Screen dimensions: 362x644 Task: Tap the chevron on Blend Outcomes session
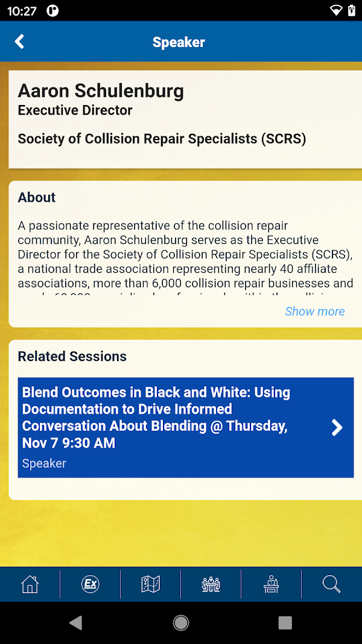coord(337,427)
